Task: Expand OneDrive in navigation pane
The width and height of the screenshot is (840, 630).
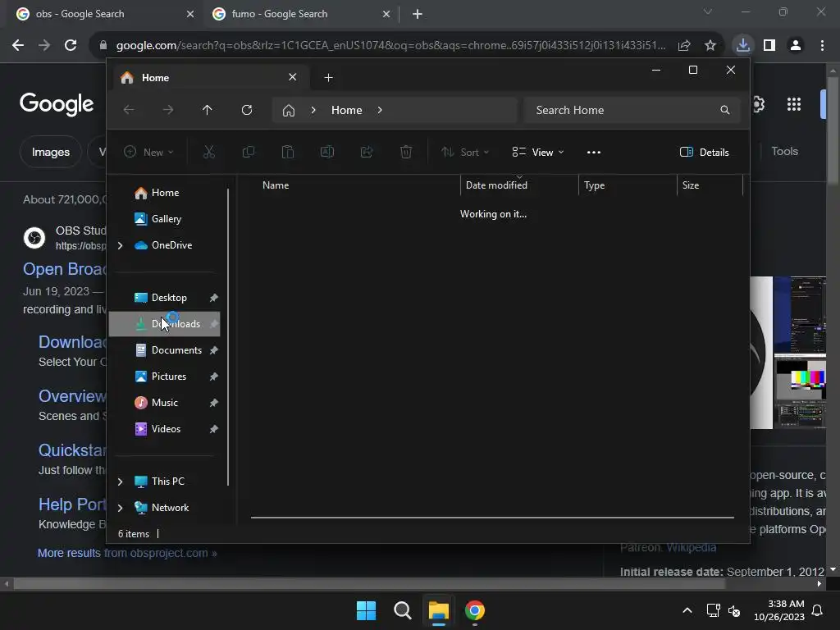Action: pos(120,245)
